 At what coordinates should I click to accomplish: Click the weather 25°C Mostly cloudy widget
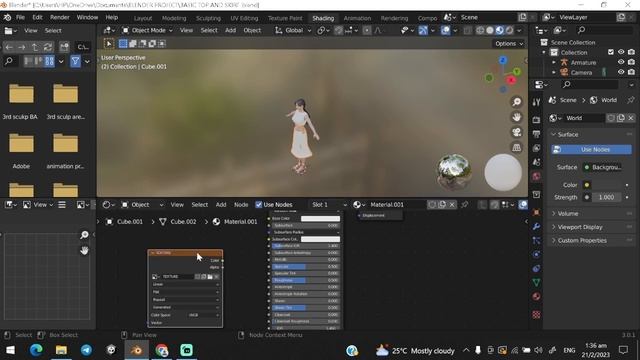pyautogui.click(x=415, y=351)
